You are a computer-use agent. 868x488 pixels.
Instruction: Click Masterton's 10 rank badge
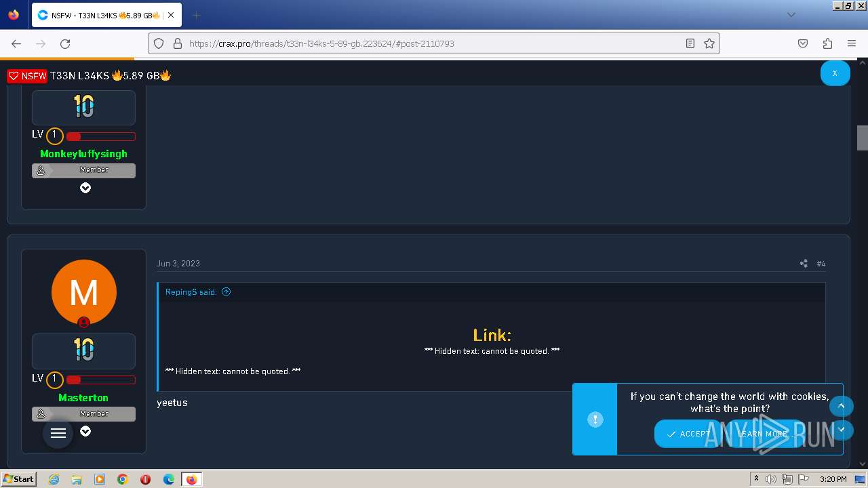pos(83,350)
